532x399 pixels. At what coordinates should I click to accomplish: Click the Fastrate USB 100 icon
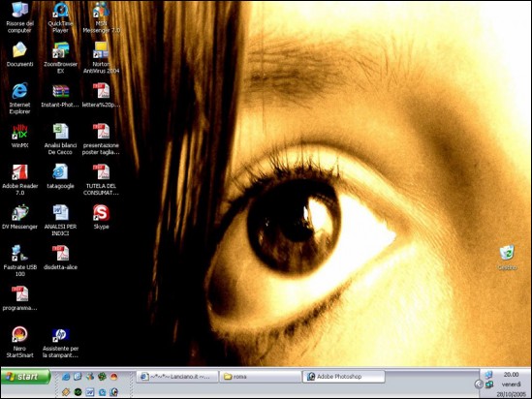[x=19, y=261]
